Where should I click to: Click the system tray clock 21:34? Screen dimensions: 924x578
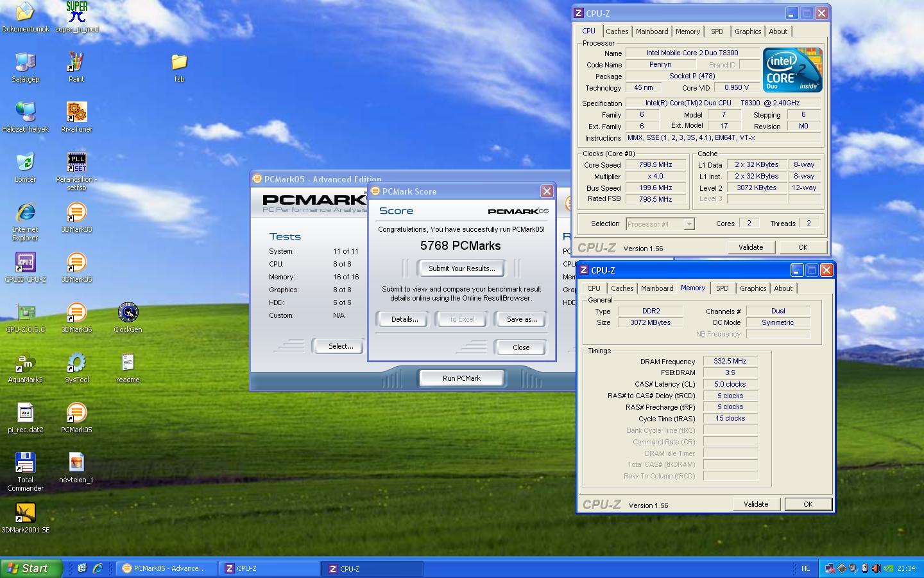[x=906, y=568]
